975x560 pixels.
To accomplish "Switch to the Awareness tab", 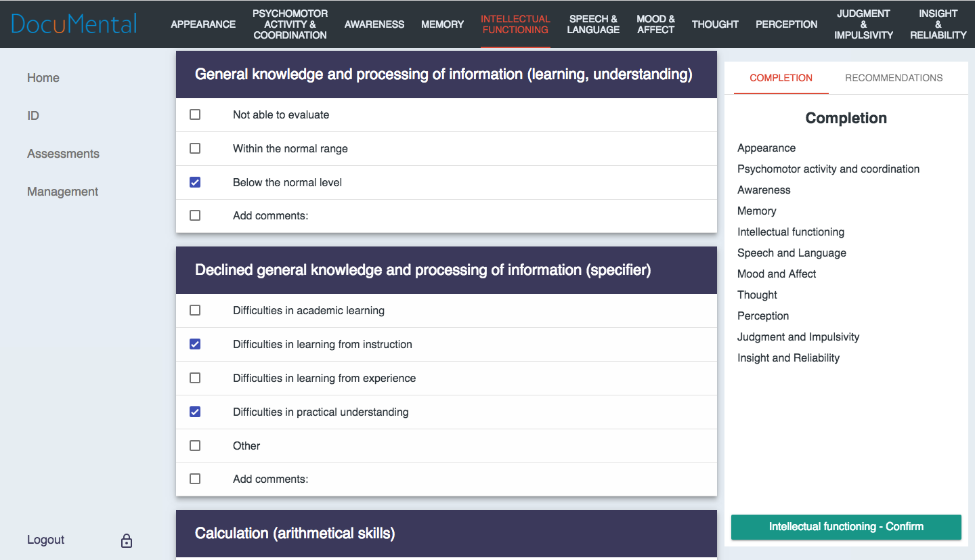I will [x=374, y=24].
